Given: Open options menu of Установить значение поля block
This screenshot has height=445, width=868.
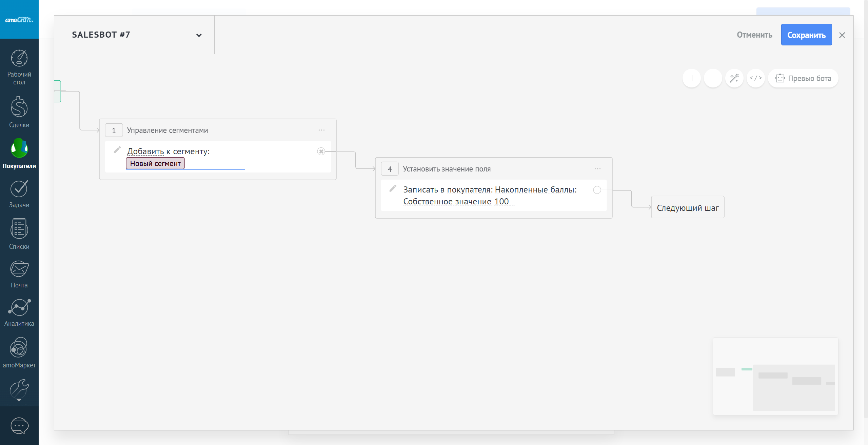Looking at the screenshot, I should (x=597, y=169).
